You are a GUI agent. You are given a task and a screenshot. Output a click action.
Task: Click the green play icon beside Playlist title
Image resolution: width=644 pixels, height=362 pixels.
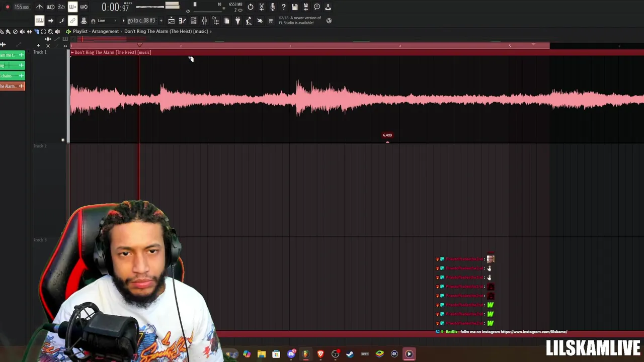tap(68, 31)
